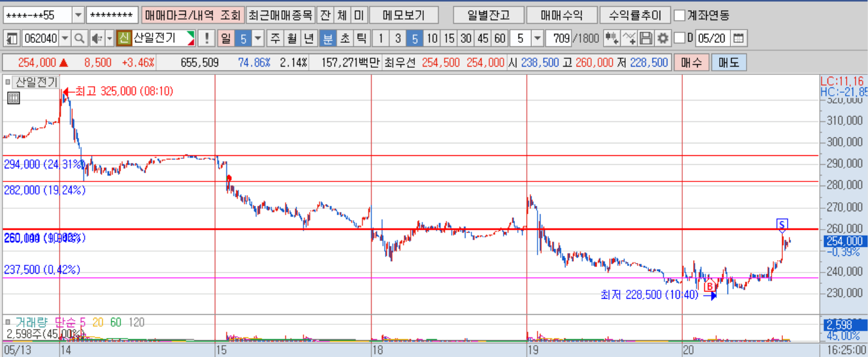Click 최근매매종목 button

tap(280, 15)
